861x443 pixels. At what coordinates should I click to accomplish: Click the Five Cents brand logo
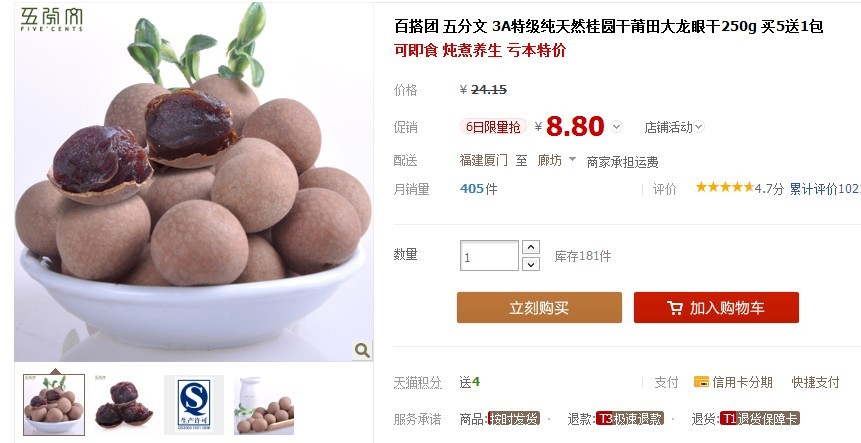(52, 20)
